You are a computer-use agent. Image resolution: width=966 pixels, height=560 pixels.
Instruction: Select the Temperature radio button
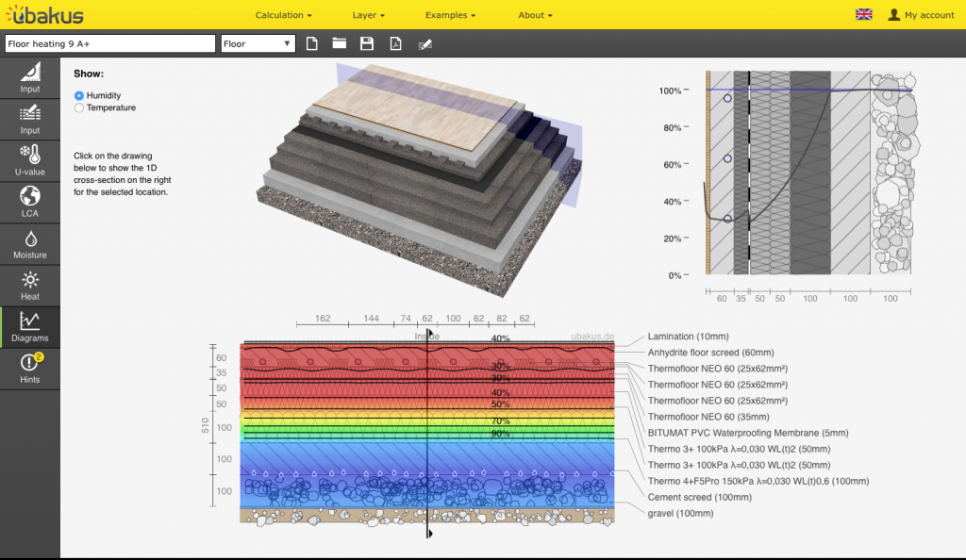(x=79, y=107)
